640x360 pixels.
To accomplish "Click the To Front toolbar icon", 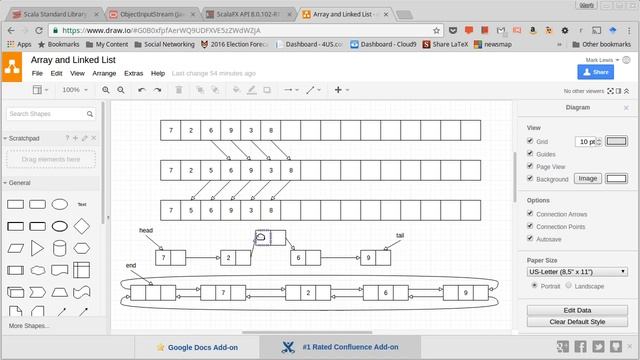I will pos(200,90).
